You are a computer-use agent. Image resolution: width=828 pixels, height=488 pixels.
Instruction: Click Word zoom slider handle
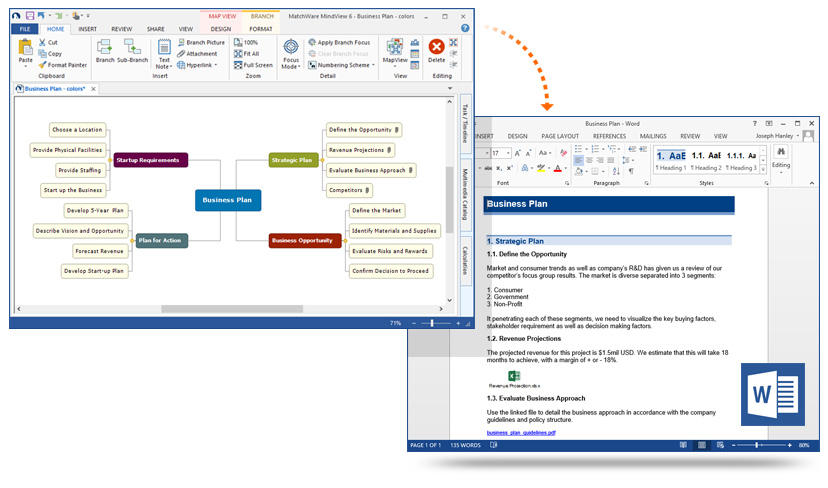pos(757,445)
